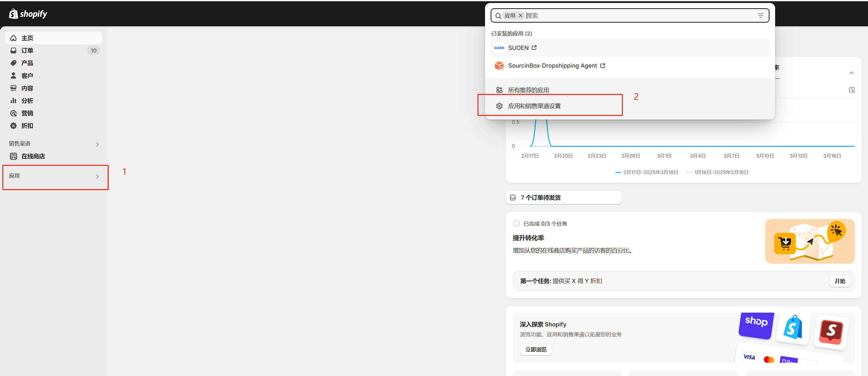The image size is (868, 376).
Task: Click the 3月16日 axis label
Action: click(832, 156)
